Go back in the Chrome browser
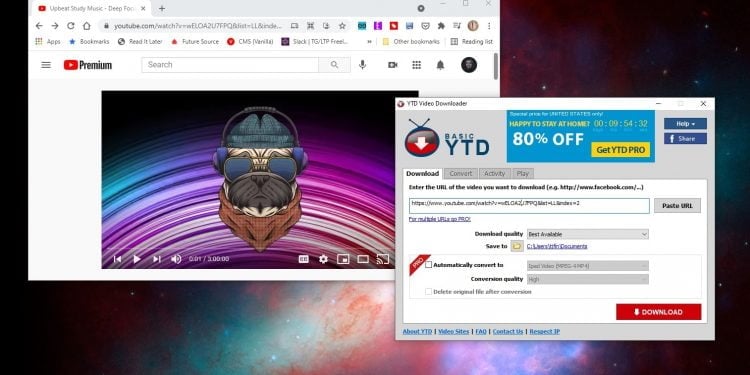Image resolution: width=750 pixels, height=375 pixels. [39, 26]
